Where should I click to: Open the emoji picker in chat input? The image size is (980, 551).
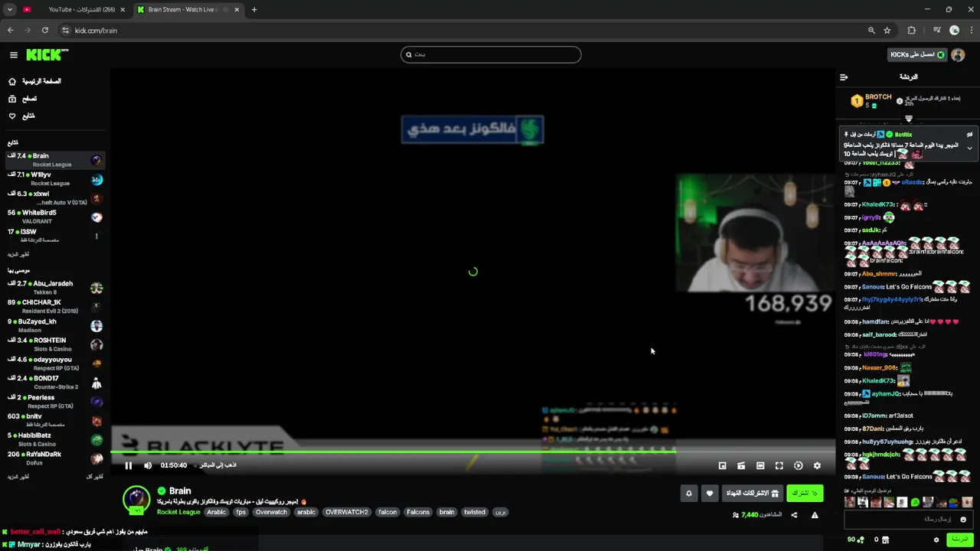tap(963, 520)
